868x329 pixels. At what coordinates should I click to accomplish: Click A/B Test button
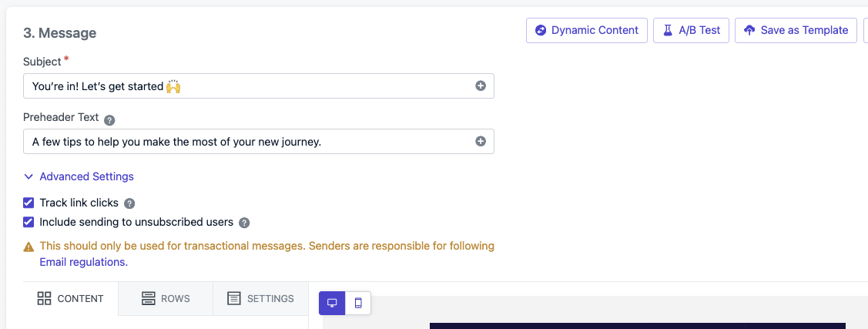(692, 31)
